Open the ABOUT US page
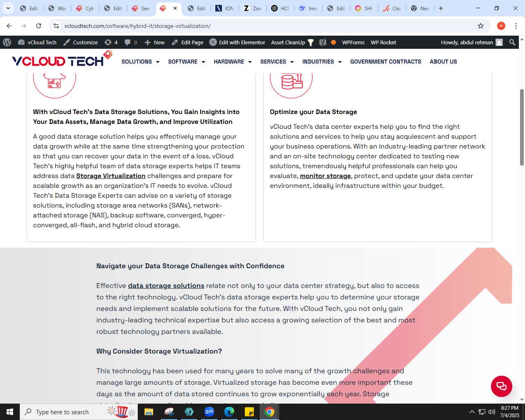Screen dimensions: 525x420 (443, 62)
